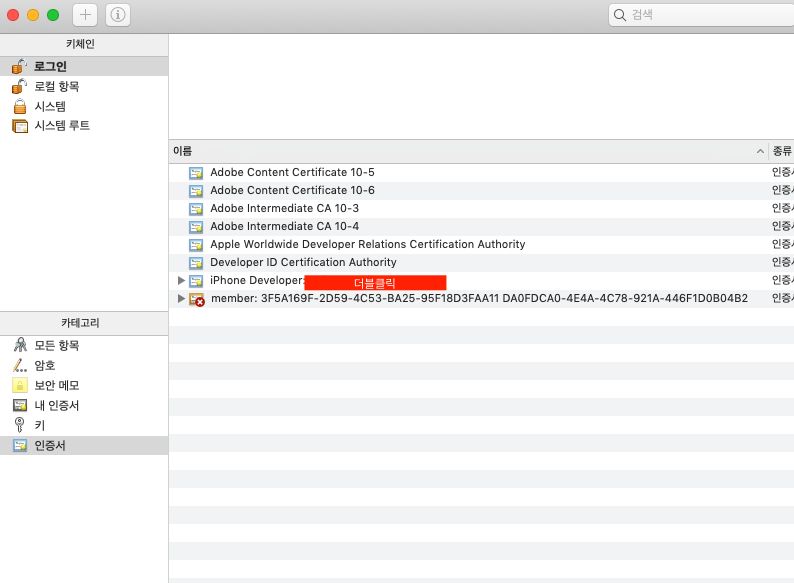
Task: Select the 로그인 keychain
Action: point(84,66)
